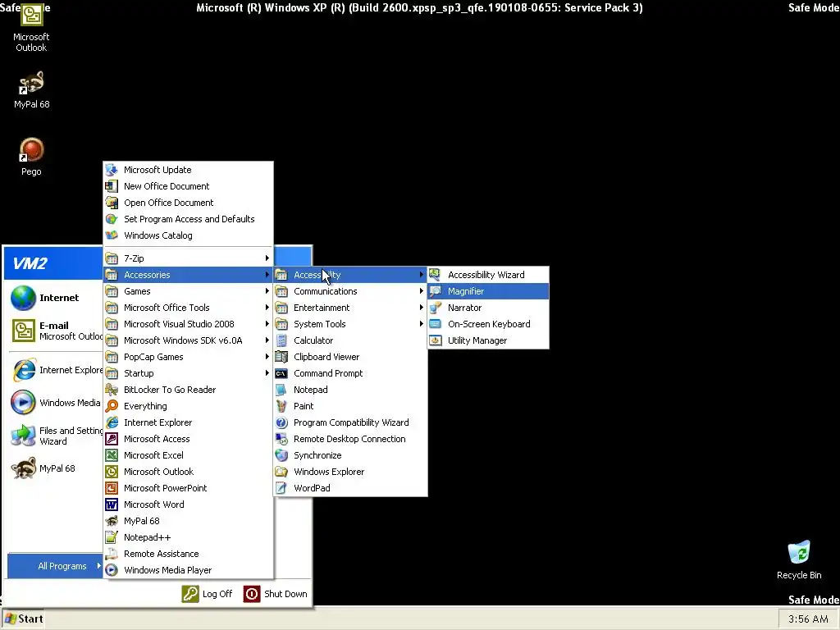
Task: Open Utility Manager
Action: 488,340
